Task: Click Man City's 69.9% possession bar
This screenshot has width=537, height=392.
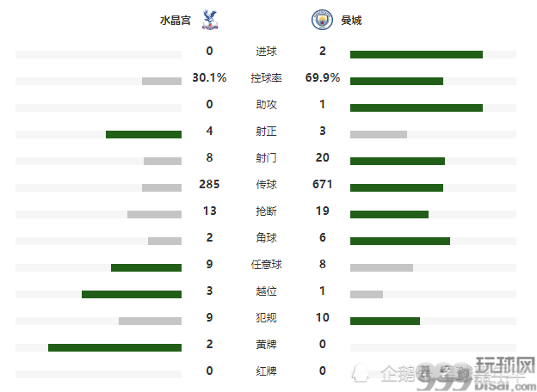Action: tap(396, 81)
